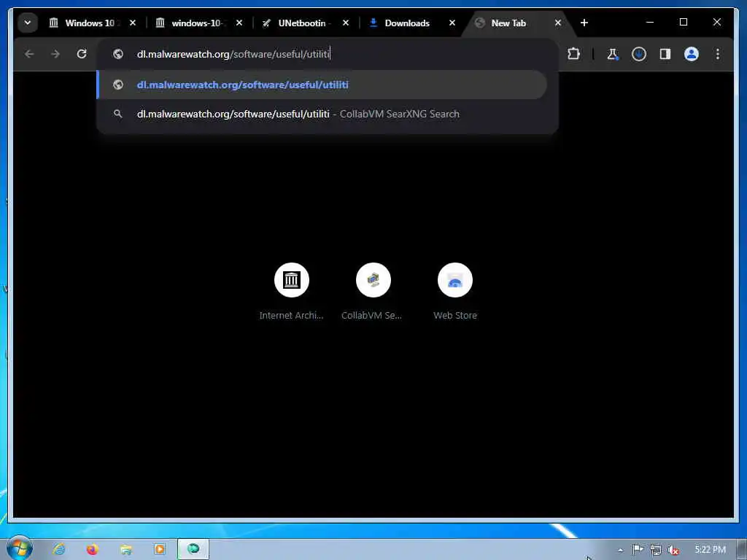Close the UNetbootin tab
This screenshot has height=560, width=747.
pos(346,23)
